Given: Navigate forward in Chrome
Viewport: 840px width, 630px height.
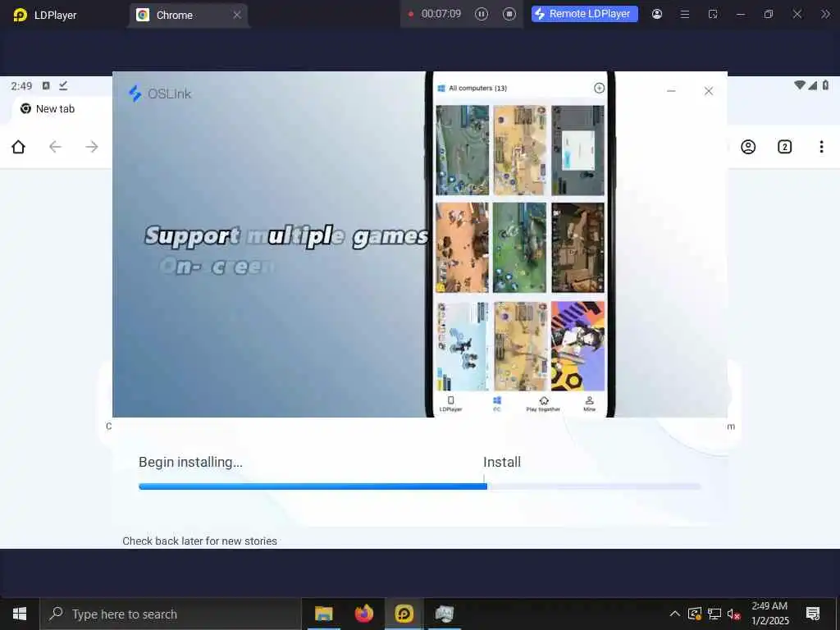Looking at the screenshot, I should pos(92,147).
